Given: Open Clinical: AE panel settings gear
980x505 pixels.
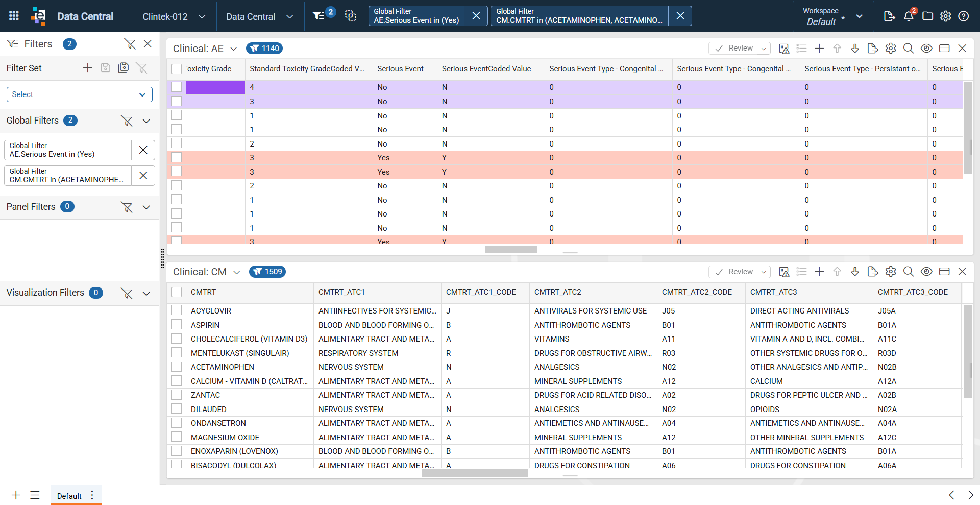Looking at the screenshot, I should coord(891,48).
